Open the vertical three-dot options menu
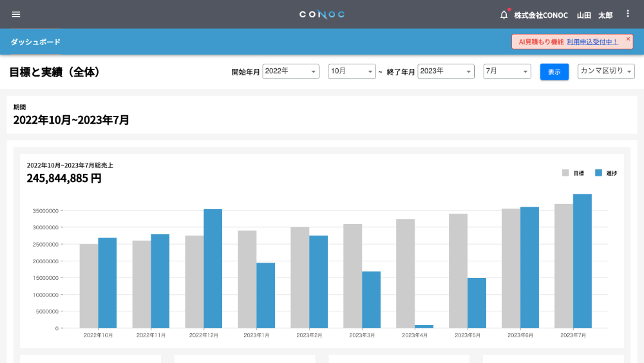 pyautogui.click(x=627, y=14)
